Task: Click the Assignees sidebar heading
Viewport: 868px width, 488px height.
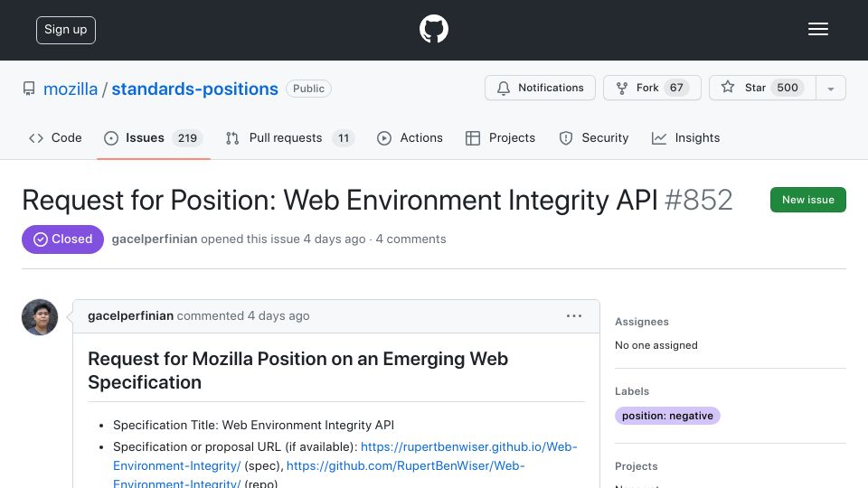Action: 642,322
